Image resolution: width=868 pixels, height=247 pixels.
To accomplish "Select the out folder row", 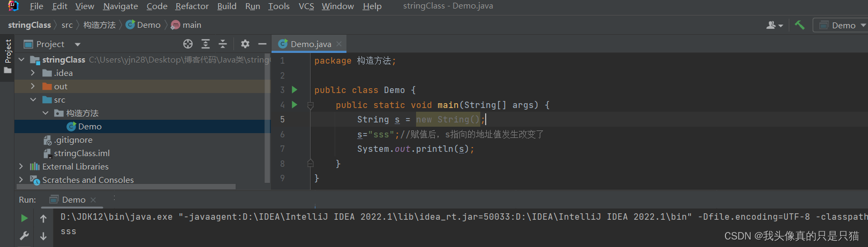I will coord(142,86).
